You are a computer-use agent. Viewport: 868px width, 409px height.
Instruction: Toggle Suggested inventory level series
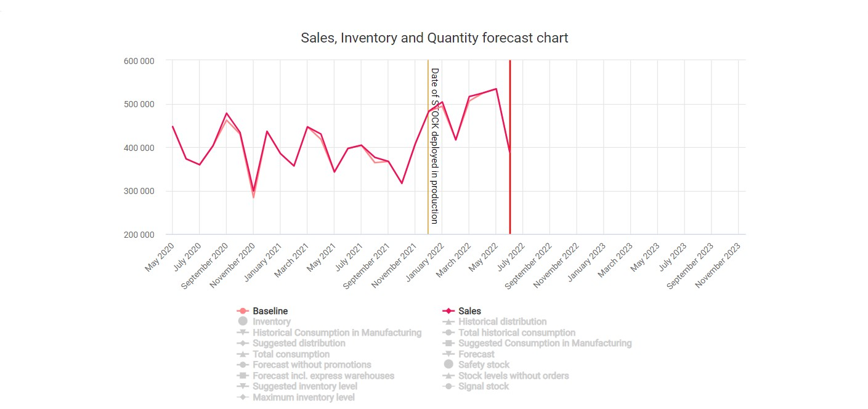coord(304,386)
